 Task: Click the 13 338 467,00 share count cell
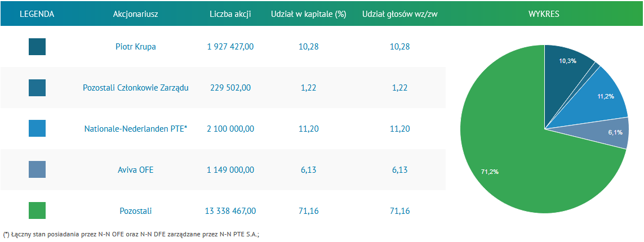click(x=230, y=211)
